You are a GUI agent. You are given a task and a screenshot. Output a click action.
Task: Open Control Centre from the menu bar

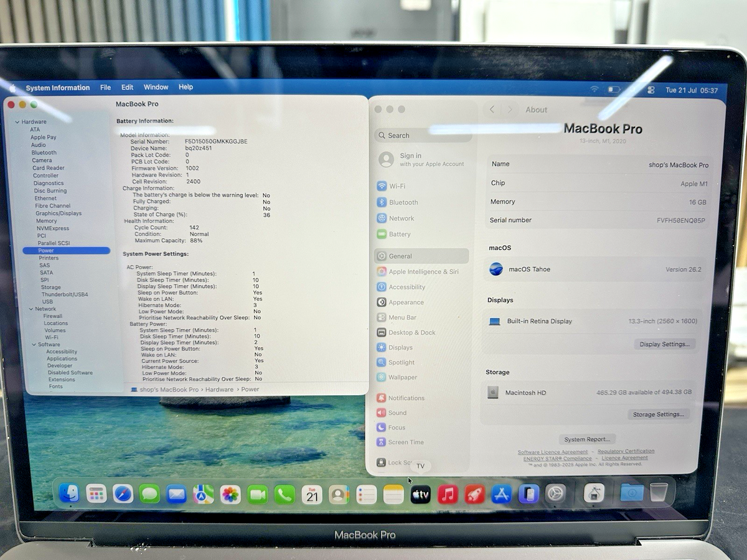click(x=651, y=90)
